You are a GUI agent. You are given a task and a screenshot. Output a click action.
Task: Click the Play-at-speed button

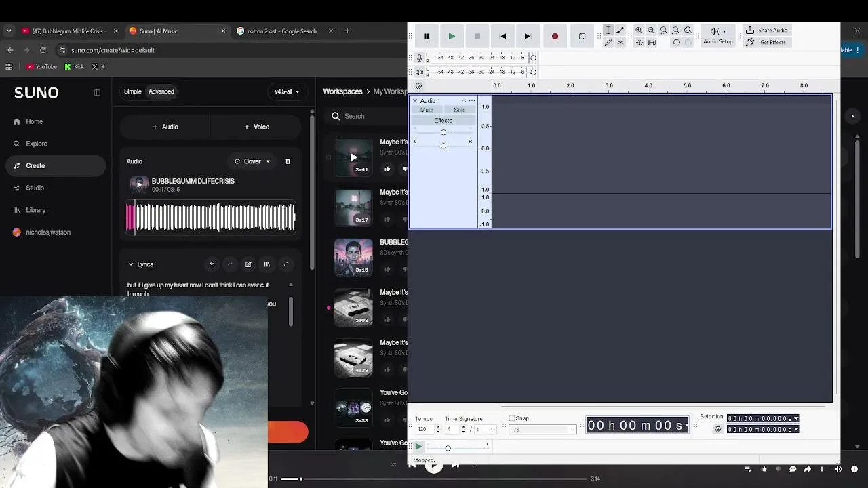tap(418, 447)
